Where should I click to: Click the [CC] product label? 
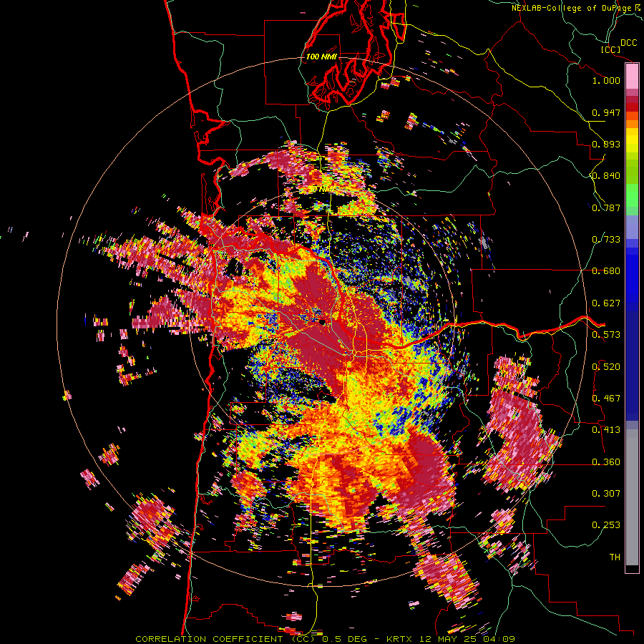(611, 49)
